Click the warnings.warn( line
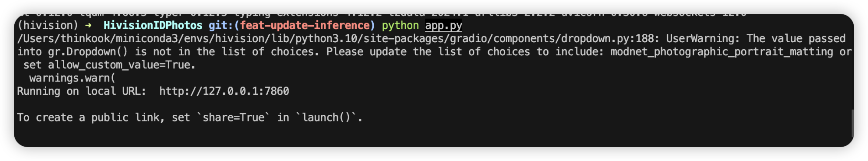 [x=72, y=78]
